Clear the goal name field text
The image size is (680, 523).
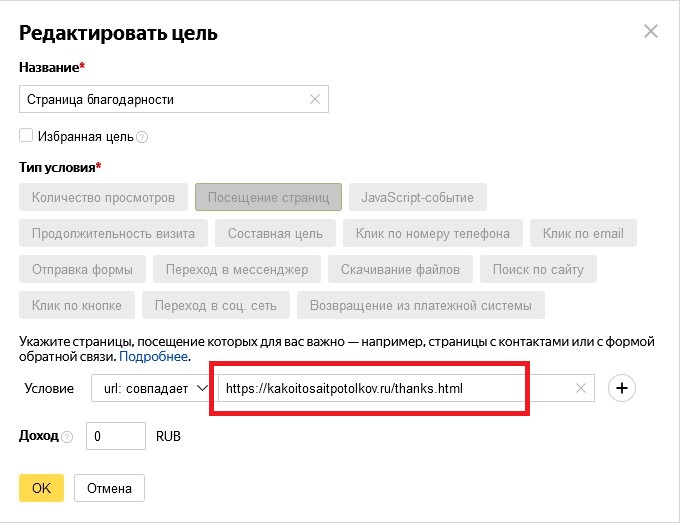coord(315,99)
